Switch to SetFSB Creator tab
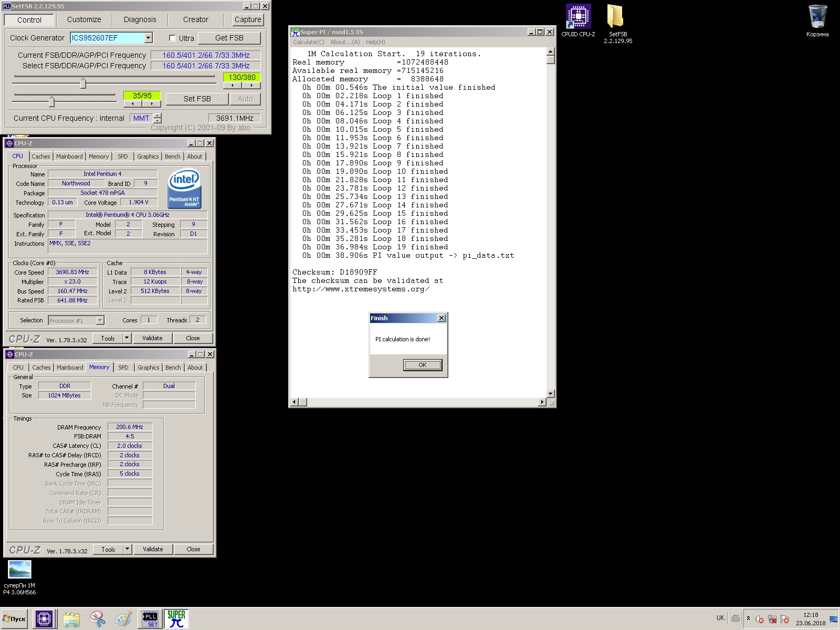The width and height of the screenshot is (840, 630). click(x=196, y=19)
